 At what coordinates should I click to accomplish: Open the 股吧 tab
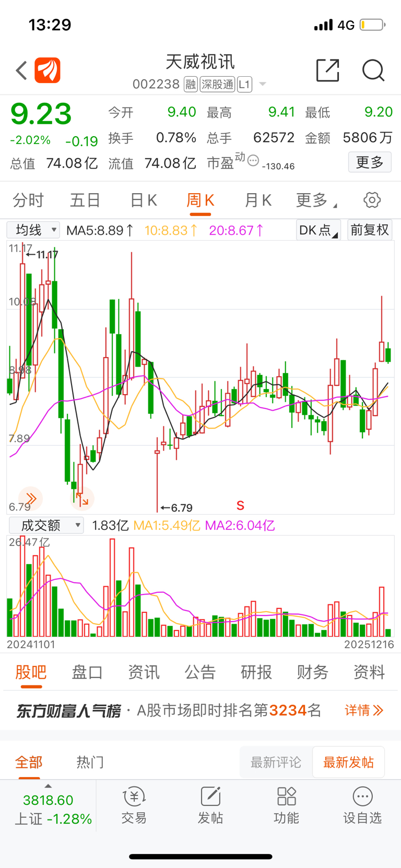click(x=31, y=672)
